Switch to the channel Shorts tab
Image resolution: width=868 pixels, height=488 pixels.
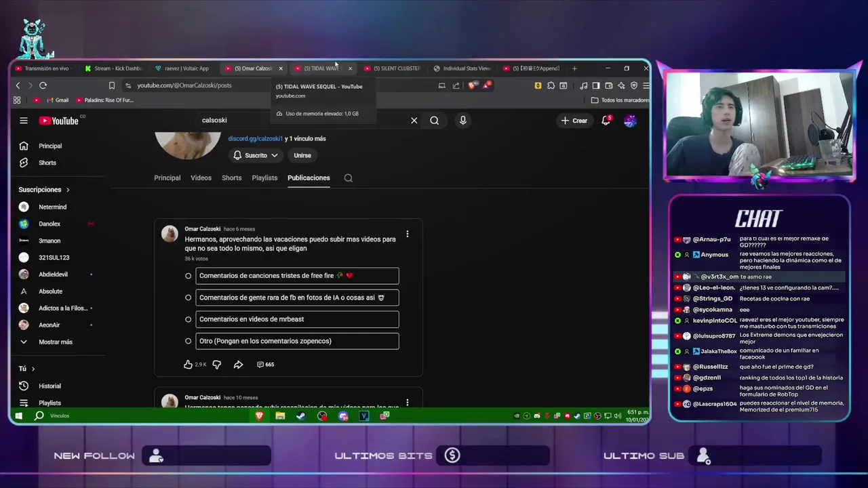[231, 178]
